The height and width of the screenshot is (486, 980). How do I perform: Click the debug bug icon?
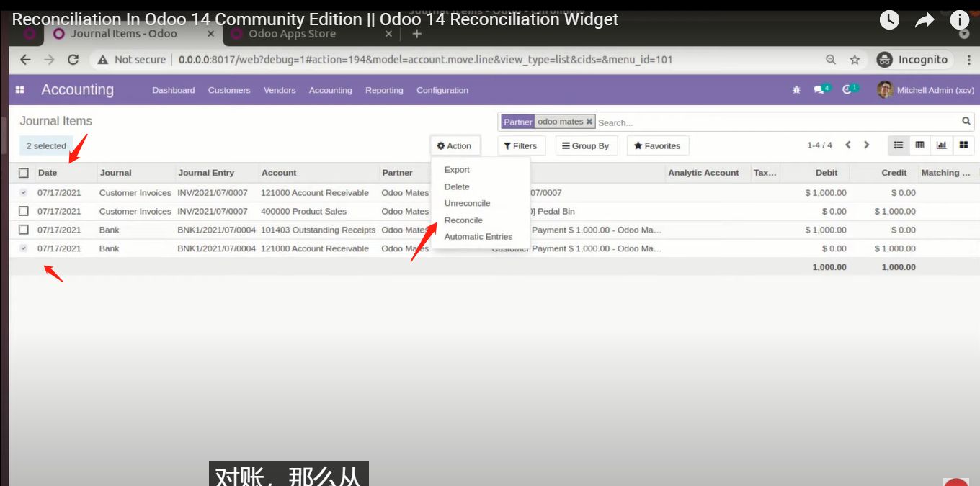pyautogui.click(x=796, y=90)
